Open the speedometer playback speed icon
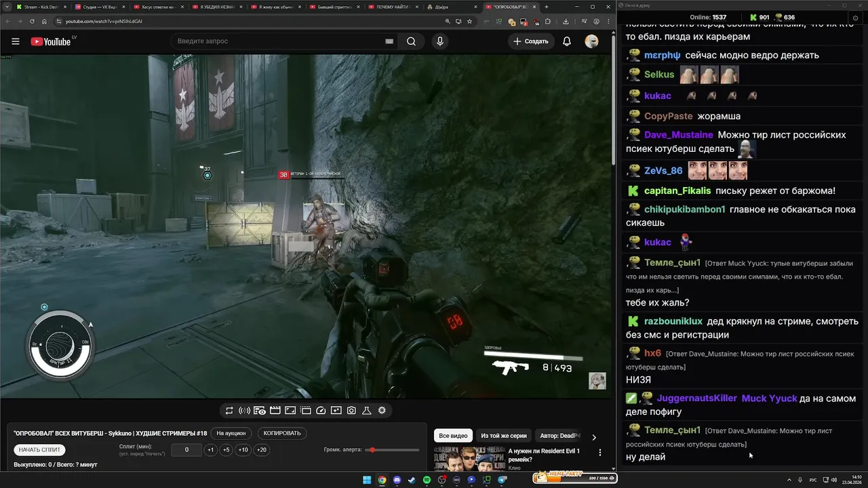The width and height of the screenshot is (868, 488). pos(321,411)
